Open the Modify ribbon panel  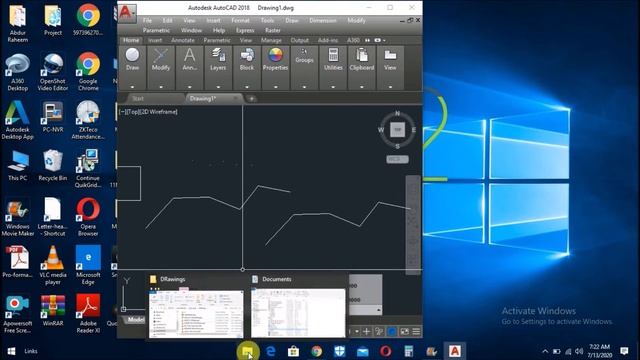[161, 60]
